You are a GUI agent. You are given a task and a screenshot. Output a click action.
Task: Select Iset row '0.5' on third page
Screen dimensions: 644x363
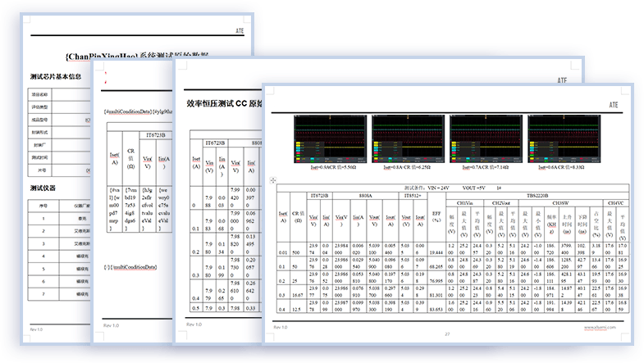coord(196,308)
